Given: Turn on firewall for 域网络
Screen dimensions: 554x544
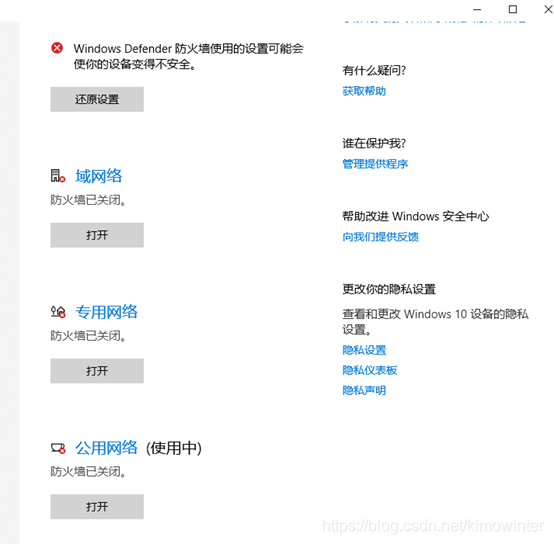Looking at the screenshot, I should [x=97, y=235].
